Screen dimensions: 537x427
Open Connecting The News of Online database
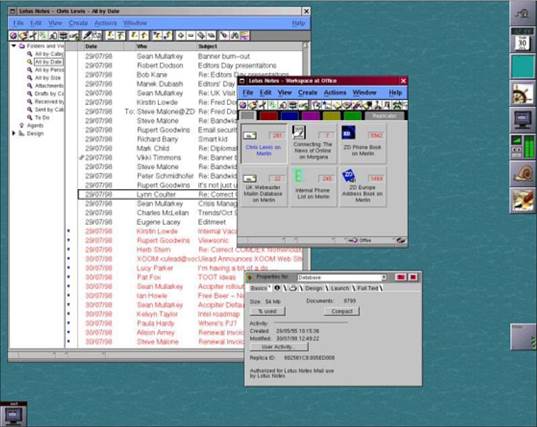pos(313,143)
